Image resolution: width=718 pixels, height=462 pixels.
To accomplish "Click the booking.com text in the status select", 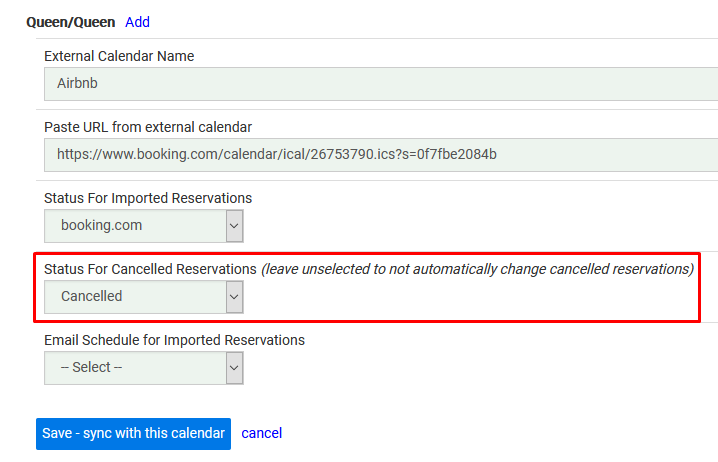I will pos(101,226).
